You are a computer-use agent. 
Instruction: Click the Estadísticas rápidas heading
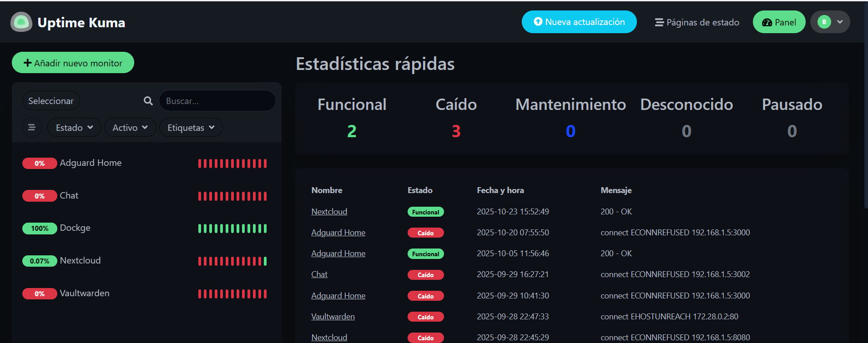375,64
